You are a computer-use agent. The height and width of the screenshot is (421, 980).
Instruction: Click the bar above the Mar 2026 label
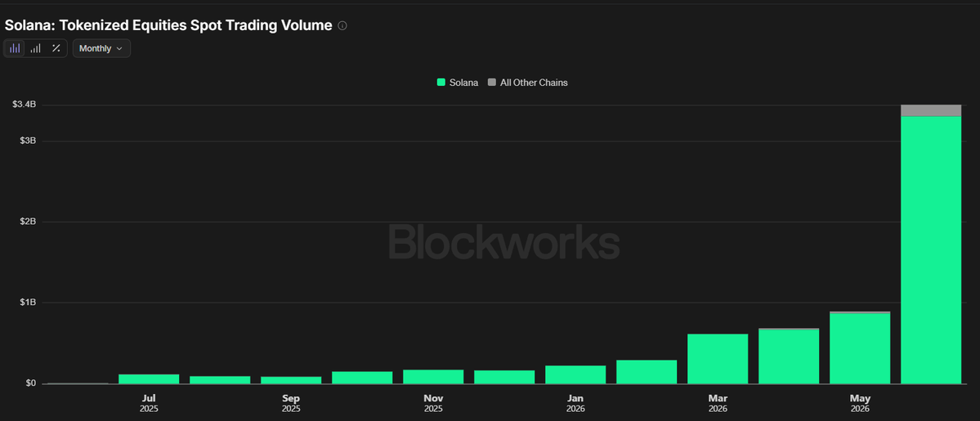(718, 358)
